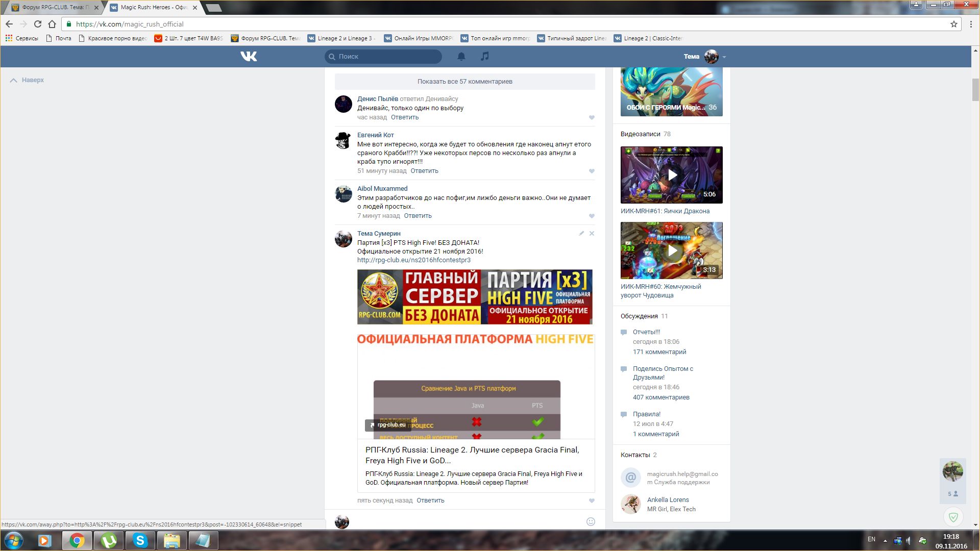Open the Windows Start button
Screen dimensions: 980x551
[x=14, y=540]
